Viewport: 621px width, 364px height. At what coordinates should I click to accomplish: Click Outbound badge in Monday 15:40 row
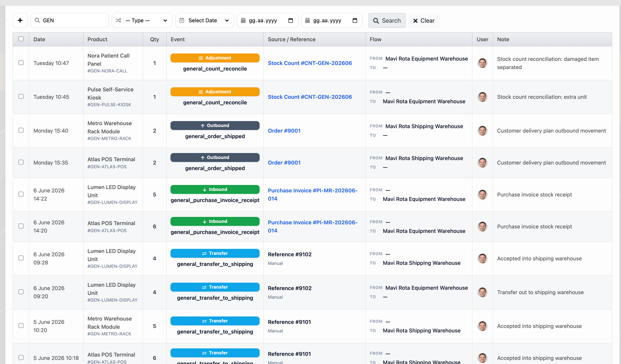click(215, 125)
